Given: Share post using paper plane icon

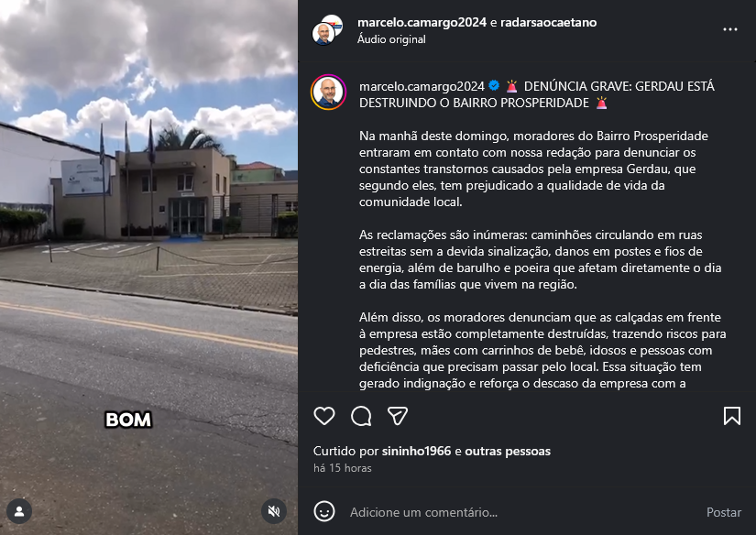Looking at the screenshot, I should [x=398, y=416].
